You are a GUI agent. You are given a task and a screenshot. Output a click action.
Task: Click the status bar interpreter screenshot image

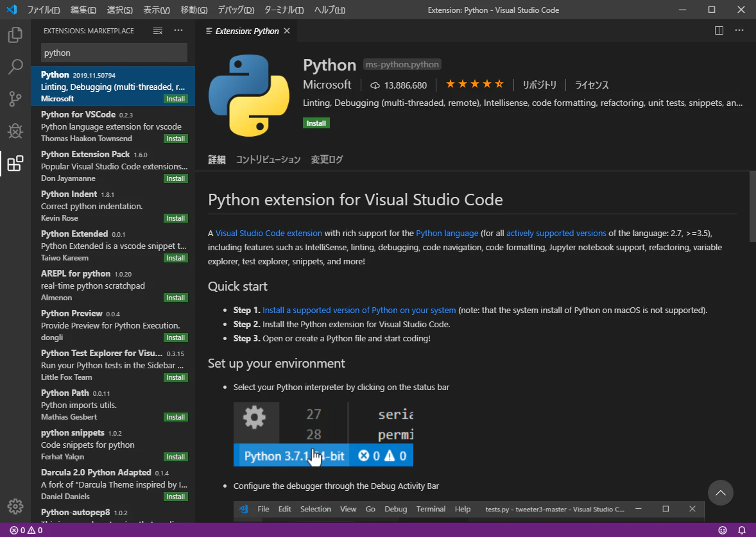tap(323, 434)
